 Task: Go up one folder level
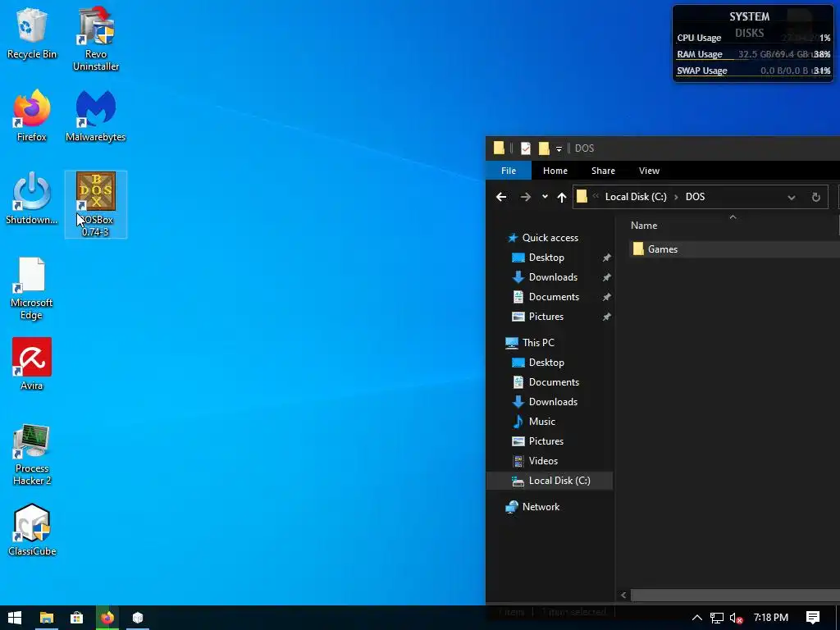(x=561, y=197)
